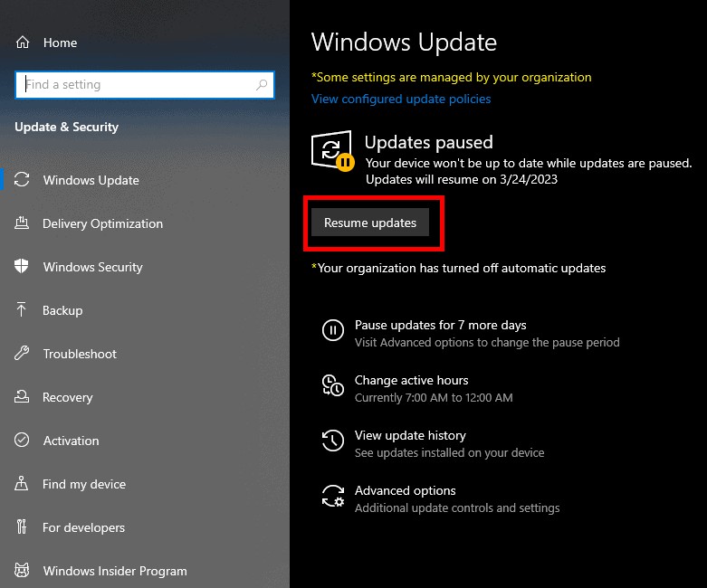Click the Delivery Optimization icon
The width and height of the screenshot is (707, 588).
tap(22, 223)
